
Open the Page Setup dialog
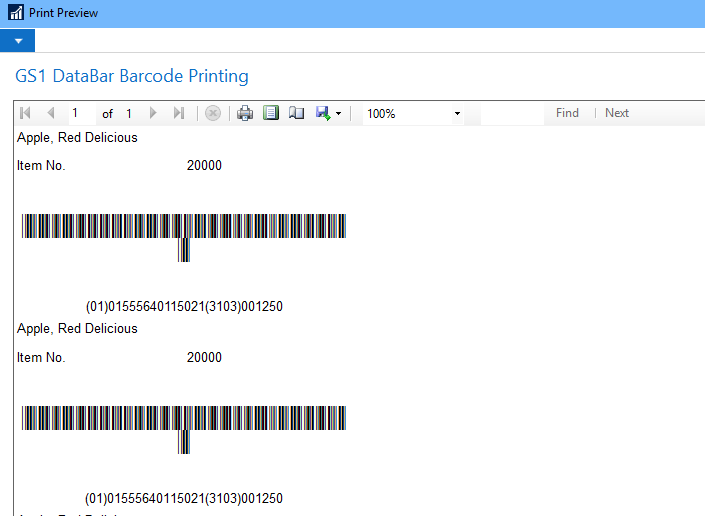point(296,113)
